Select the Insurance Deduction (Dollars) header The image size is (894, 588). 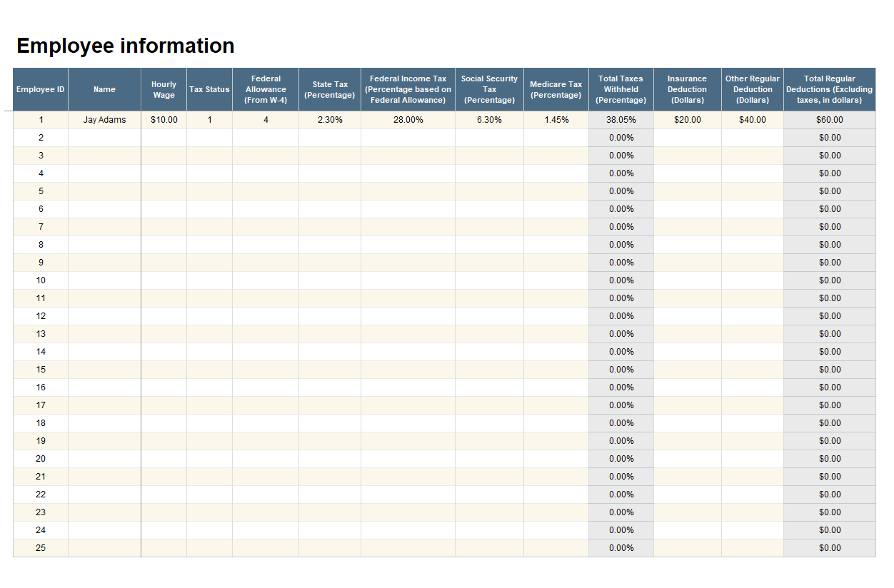tap(687, 89)
